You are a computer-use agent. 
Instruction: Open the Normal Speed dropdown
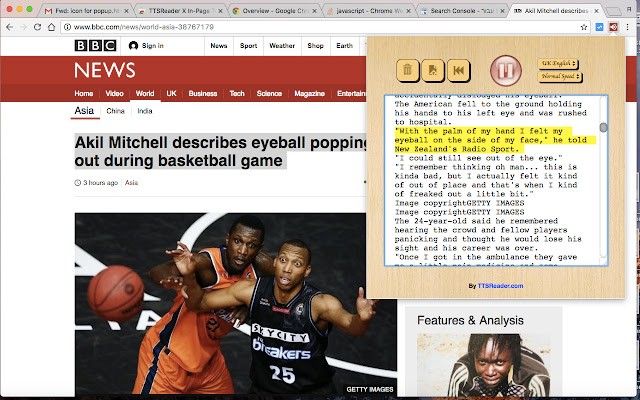point(560,76)
